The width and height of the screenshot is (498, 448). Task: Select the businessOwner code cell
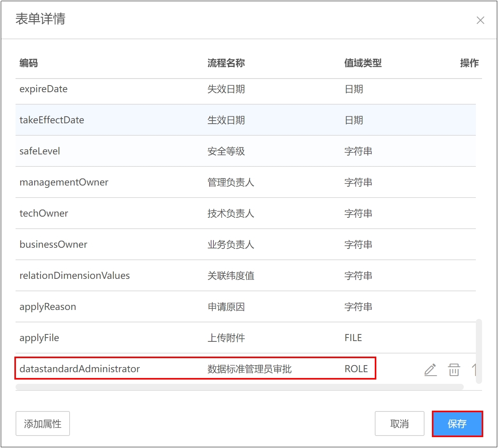point(53,245)
